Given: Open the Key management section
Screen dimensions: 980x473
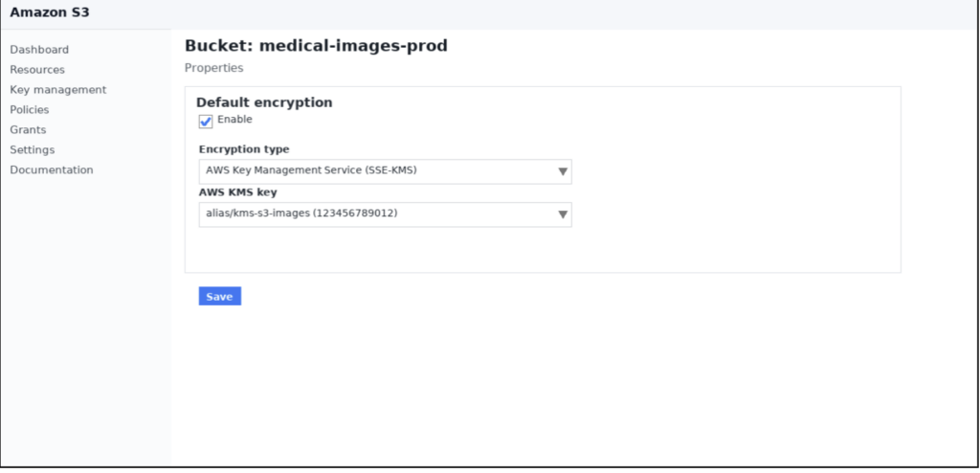Looking at the screenshot, I should pos(58,89).
